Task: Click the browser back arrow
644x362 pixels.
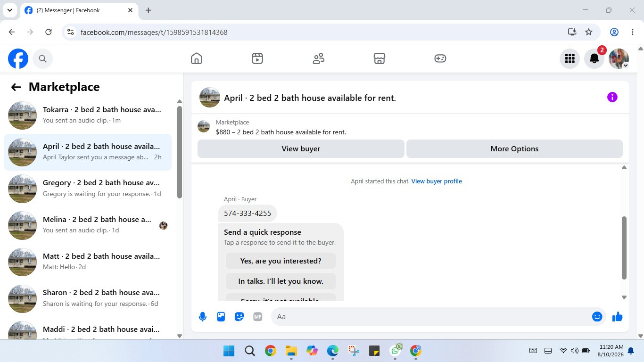Action: 12,32
